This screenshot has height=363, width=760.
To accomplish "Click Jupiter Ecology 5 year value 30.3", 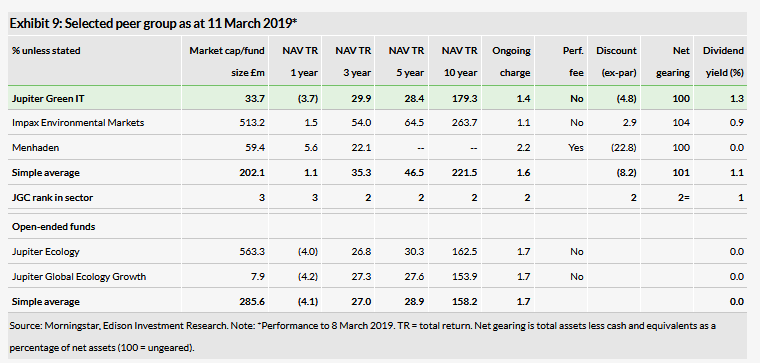I will pos(414,252).
